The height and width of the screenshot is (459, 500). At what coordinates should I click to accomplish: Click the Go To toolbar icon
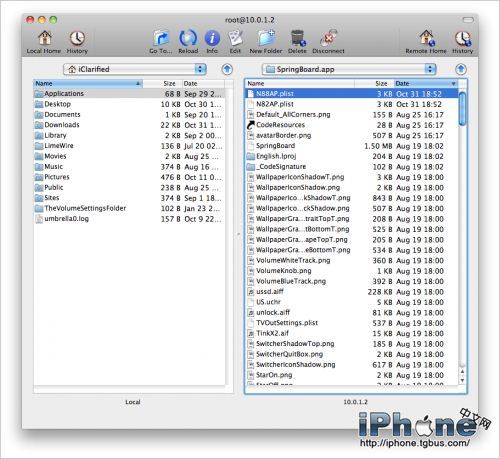click(161, 42)
